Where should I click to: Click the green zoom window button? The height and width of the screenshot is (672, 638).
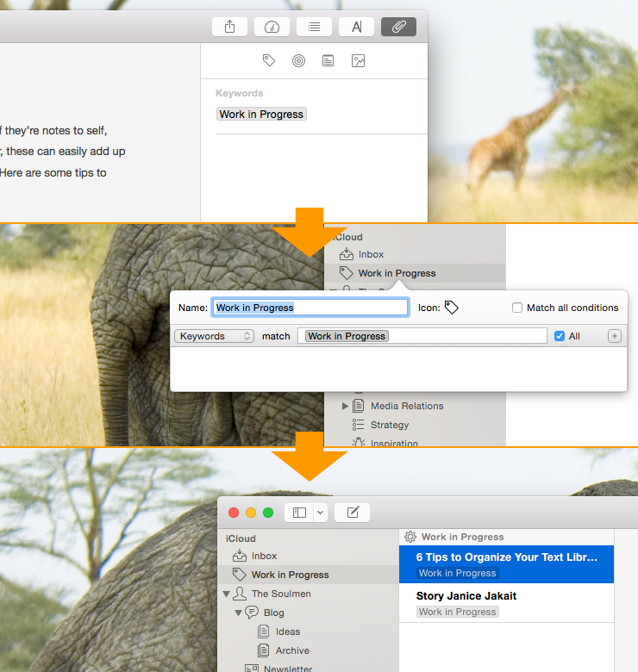268,513
